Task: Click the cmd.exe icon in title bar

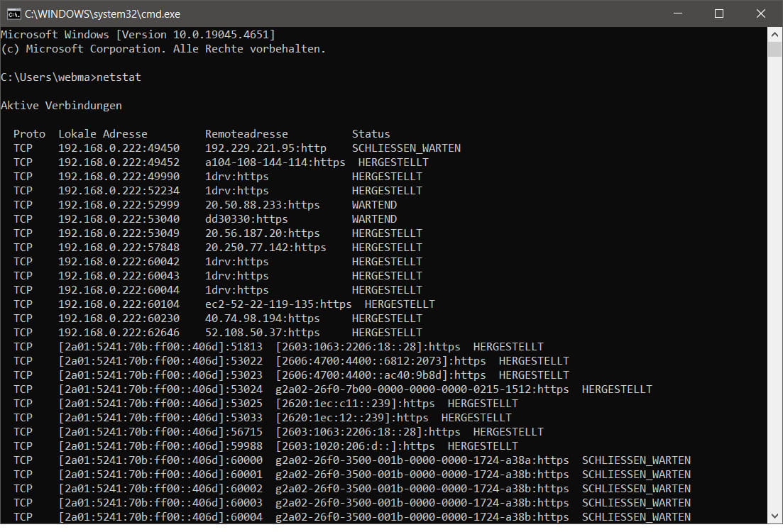Action: tap(13, 13)
